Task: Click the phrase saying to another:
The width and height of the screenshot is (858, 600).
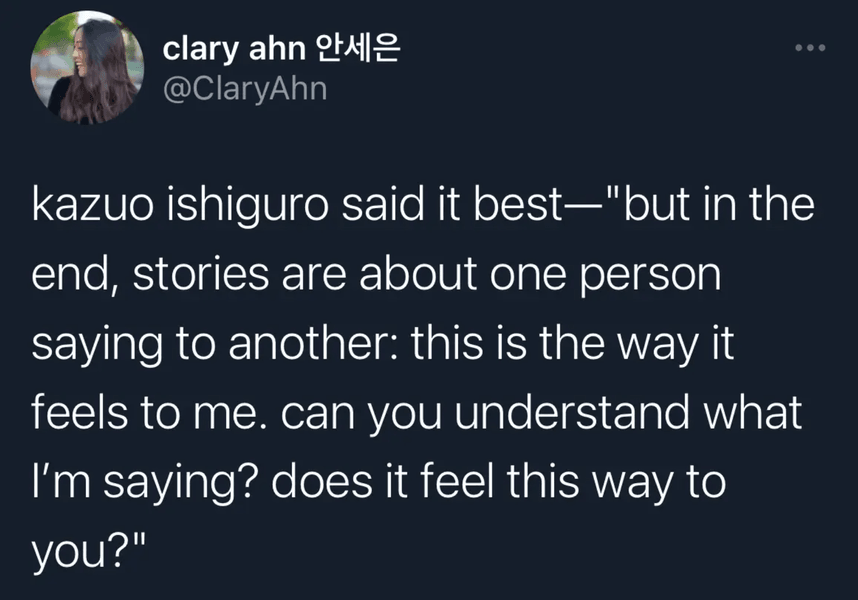Action: click(x=216, y=345)
